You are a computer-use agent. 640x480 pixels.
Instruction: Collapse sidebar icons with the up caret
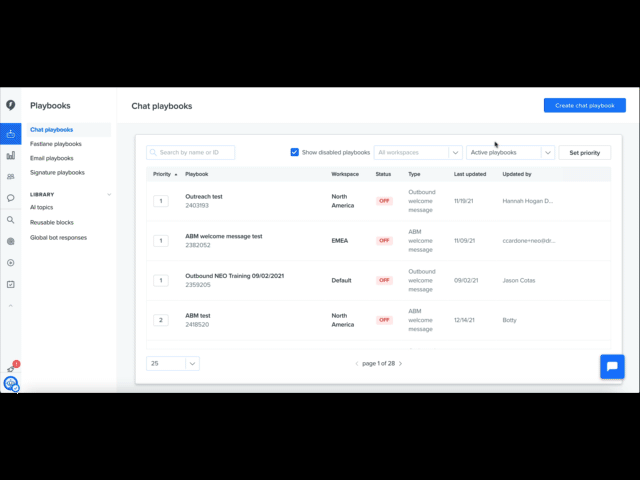pyautogui.click(x=11, y=306)
